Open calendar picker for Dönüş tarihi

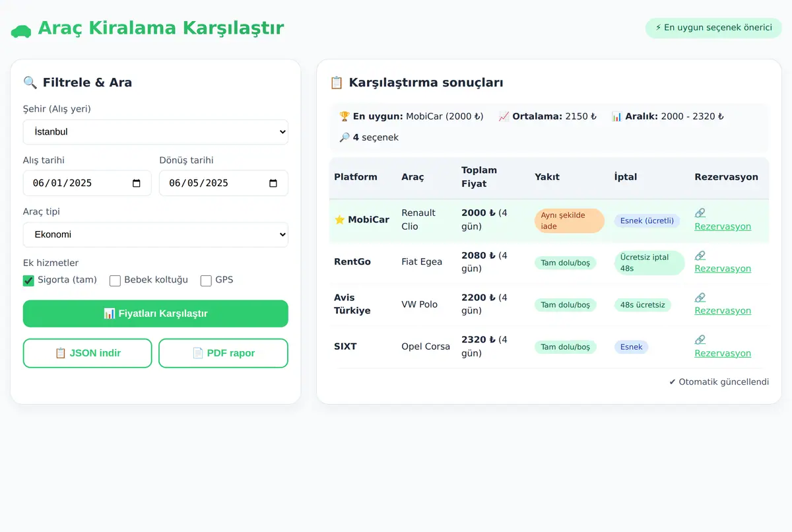(273, 183)
